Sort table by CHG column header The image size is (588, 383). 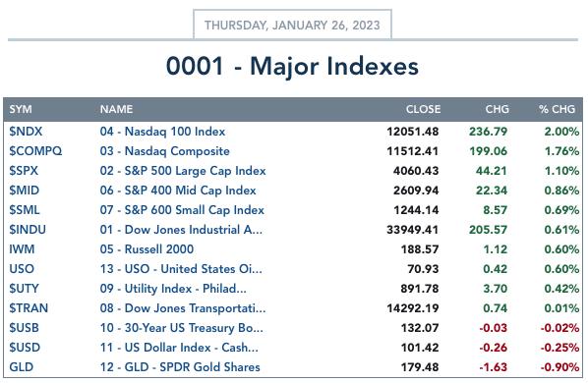click(x=497, y=109)
